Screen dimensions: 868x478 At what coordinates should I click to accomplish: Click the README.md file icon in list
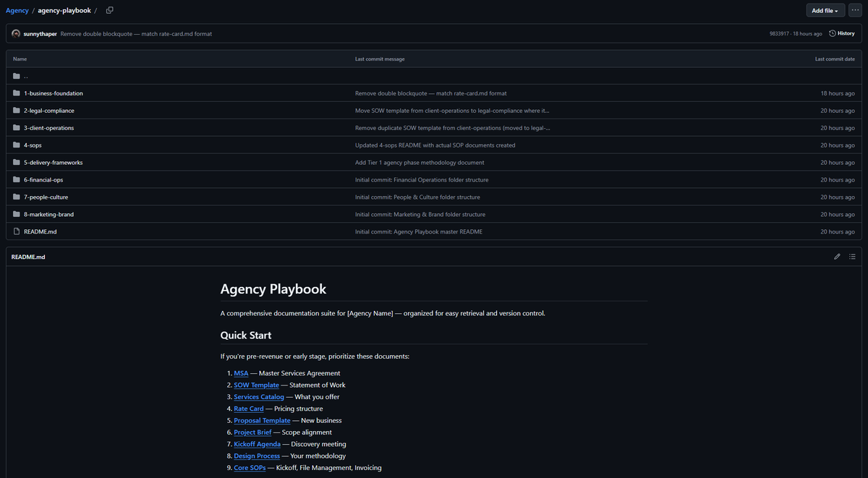(17, 231)
